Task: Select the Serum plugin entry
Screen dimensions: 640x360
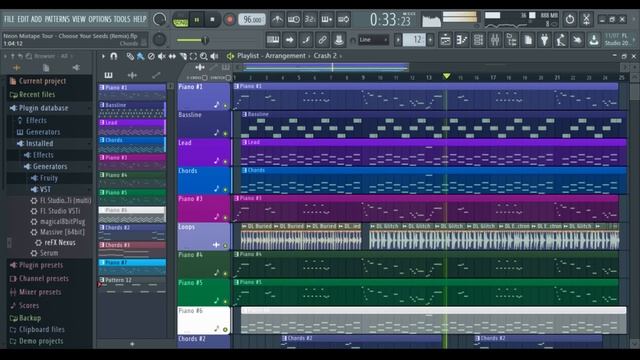Action: pyautogui.click(x=49, y=253)
